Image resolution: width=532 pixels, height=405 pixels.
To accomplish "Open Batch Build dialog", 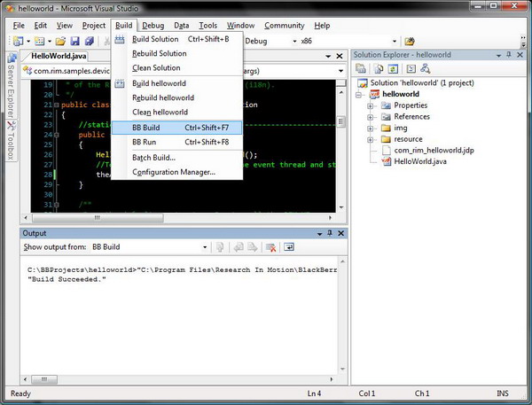I will (x=176, y=158).
